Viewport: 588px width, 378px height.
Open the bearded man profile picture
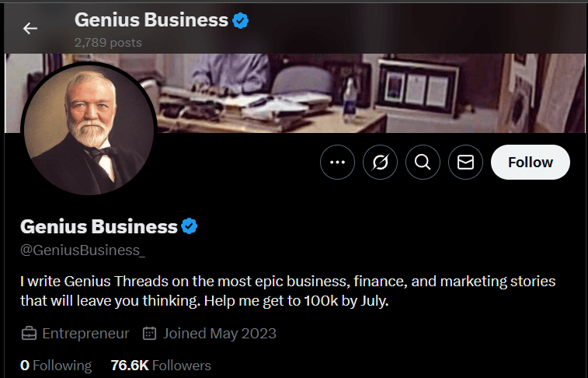(x=89, y=129)
